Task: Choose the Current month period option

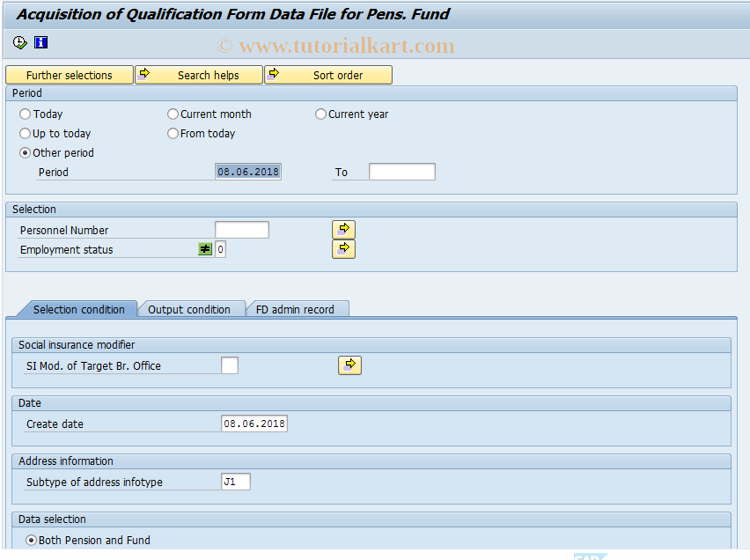Action: click(x=173, y=114)
